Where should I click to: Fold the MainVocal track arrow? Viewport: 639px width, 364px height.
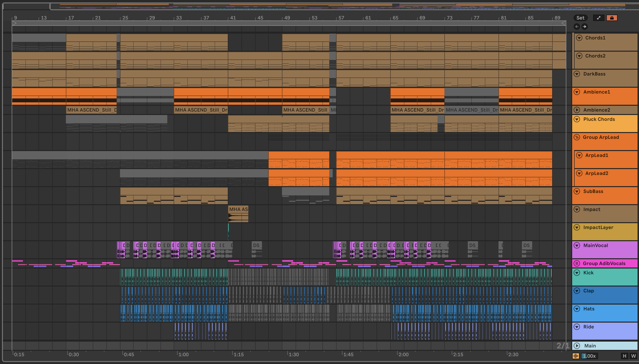(x=577, y=245)
